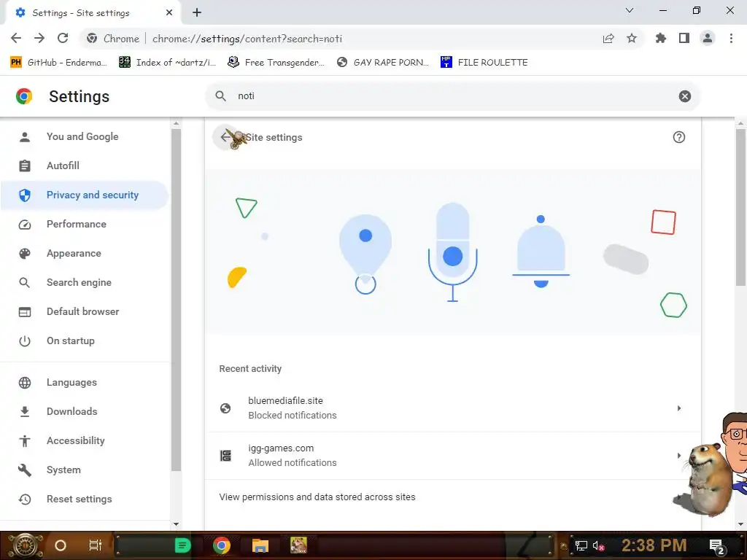
Task: Open the tab search chevron
Action: point(630,10)
